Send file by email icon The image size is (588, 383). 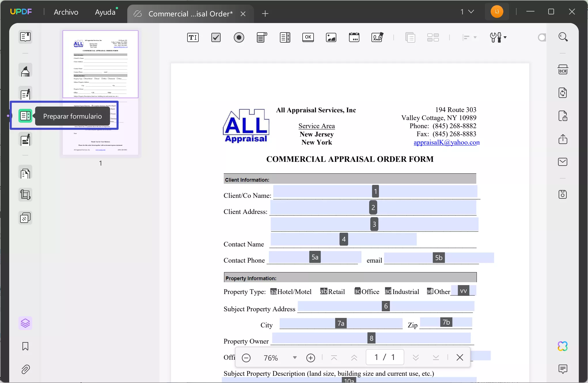pos(563,162)
